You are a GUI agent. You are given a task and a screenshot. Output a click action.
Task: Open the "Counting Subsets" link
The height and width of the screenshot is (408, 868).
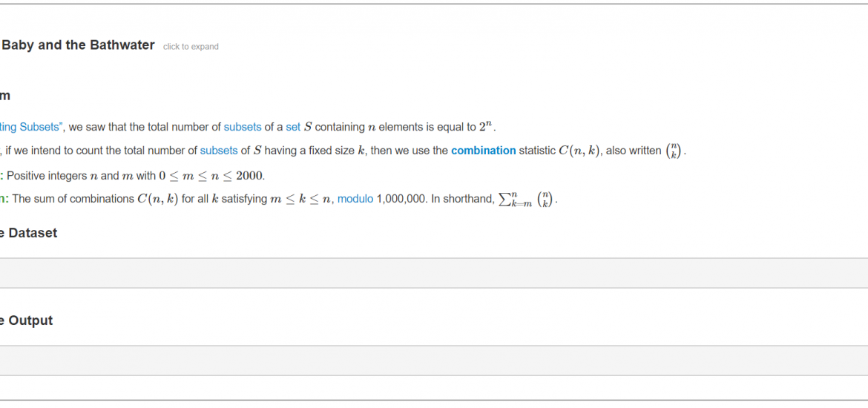pyautogui.click(x=31, y=127)
